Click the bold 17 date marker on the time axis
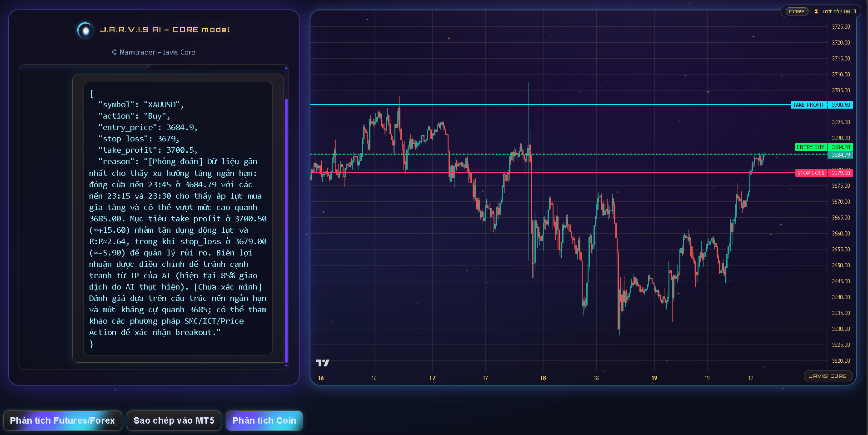Screen dimensions: 868x435 click(432, 378)
